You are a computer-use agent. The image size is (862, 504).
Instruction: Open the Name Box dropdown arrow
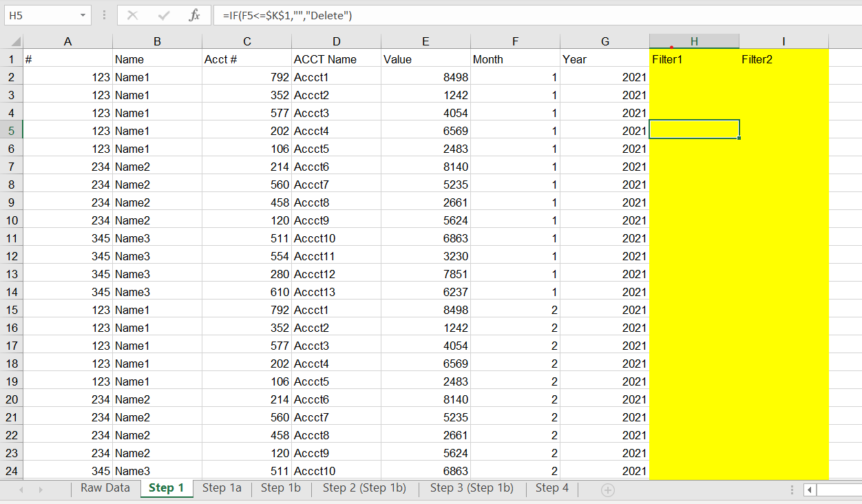click(83, 15)
